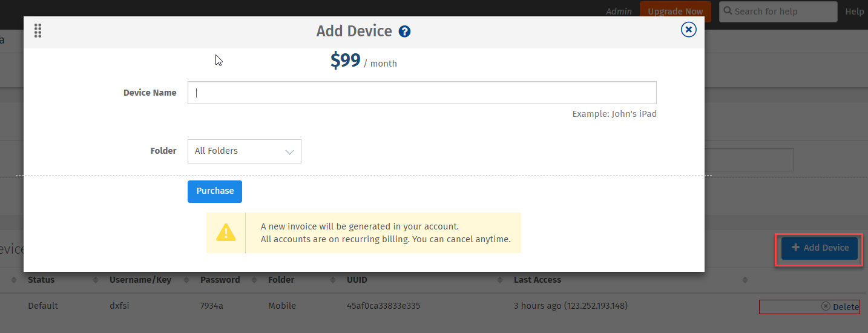Click the chevron arrow of Folder dropdown
The height and width of the screenshot is (333, 868).
point(289,151)
